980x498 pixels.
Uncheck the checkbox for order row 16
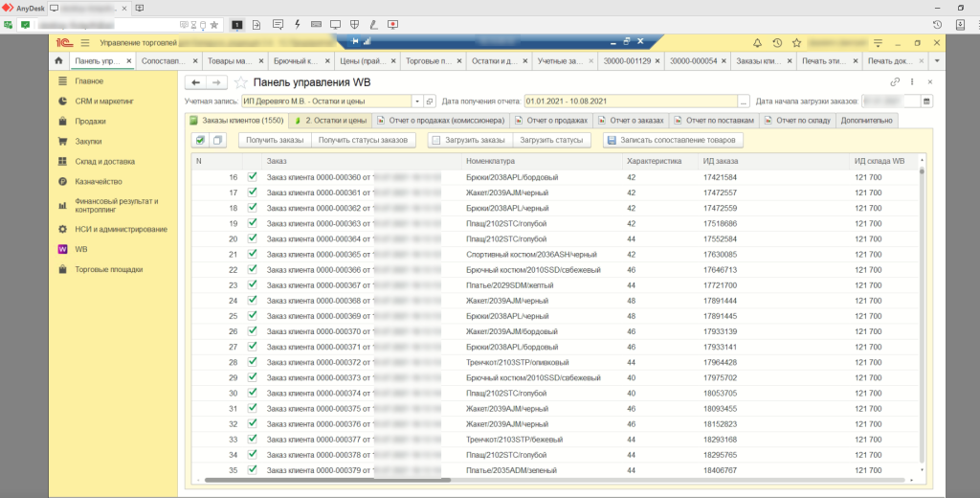coord(252,177)
